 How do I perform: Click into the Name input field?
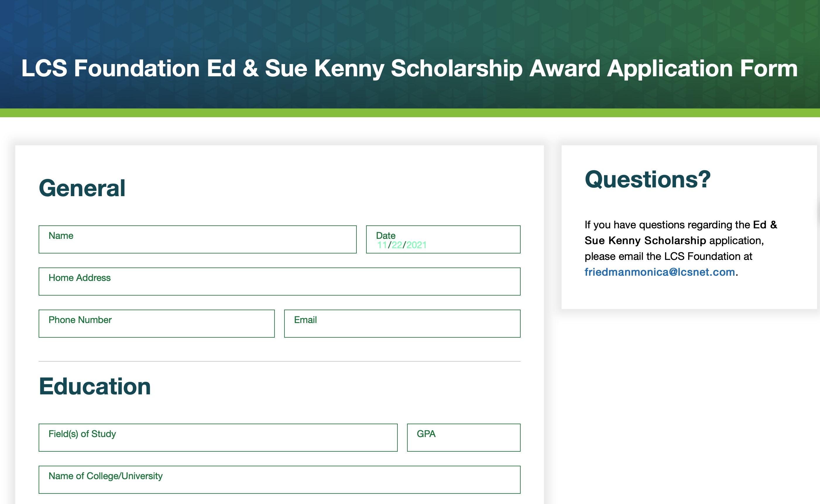(198, 239)
